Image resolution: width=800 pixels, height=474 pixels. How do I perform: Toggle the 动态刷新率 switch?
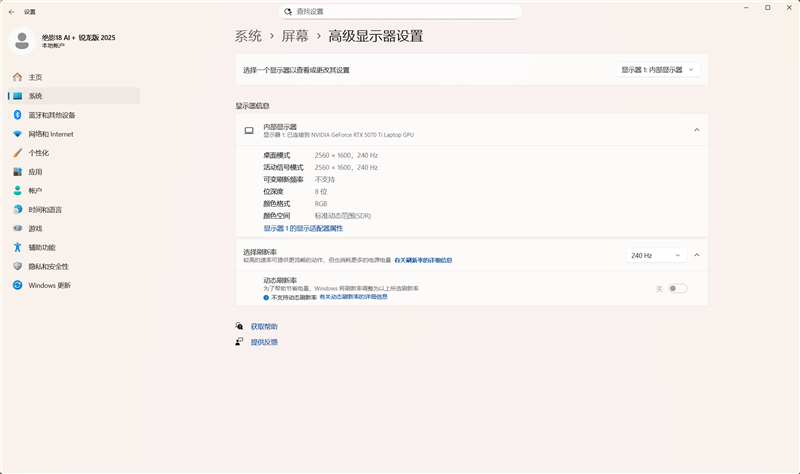coord(678,288)
